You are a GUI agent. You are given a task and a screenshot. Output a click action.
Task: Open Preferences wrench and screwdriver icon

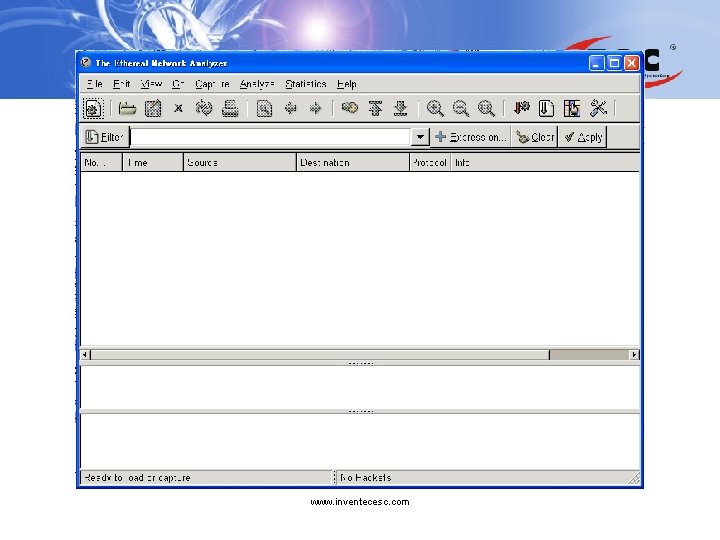coord(598,108)
